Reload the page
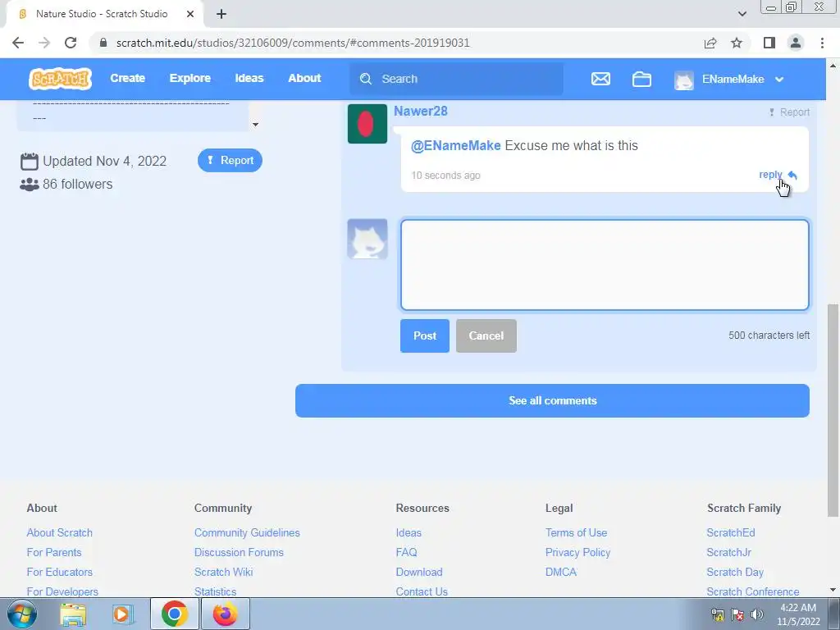Image resolution: width=840 pixels, height=630 pixels. tap(71, 43)
